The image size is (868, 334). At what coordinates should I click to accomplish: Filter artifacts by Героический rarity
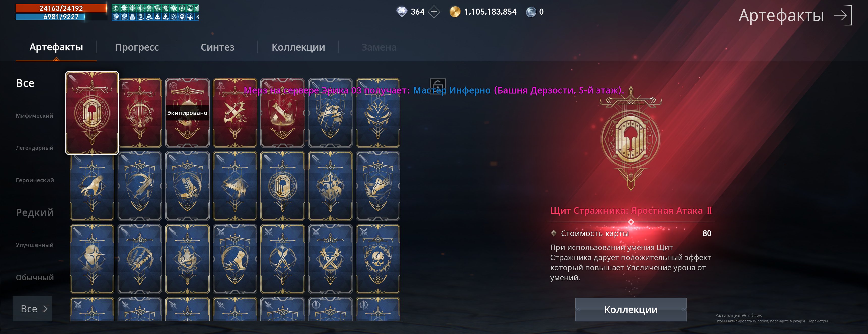click(x=35, y=180)
